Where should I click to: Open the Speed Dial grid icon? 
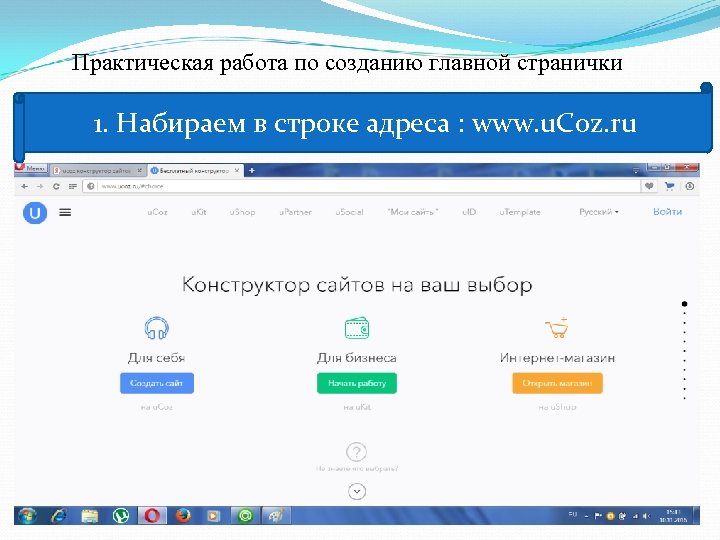coord(72,186)
